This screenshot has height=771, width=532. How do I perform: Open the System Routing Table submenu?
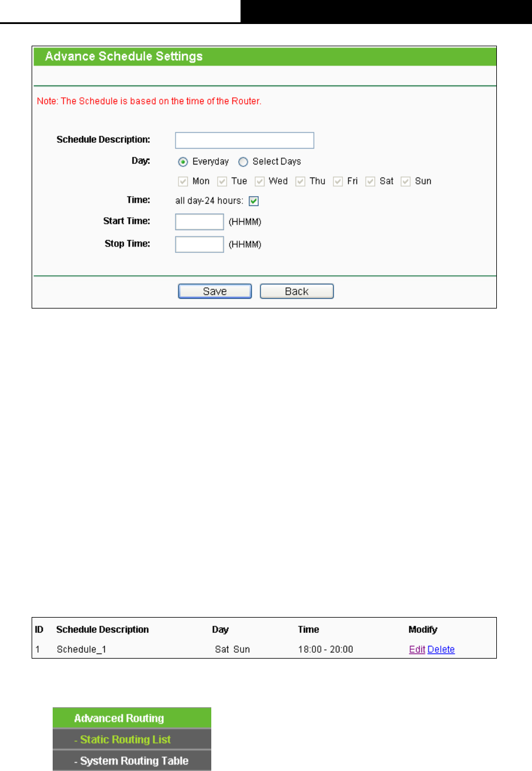(132, 761)
